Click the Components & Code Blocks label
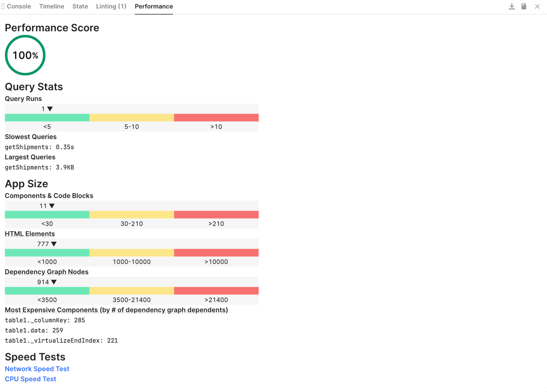The height and width of the screenshot is (392, 547). pyautogui.click(x=49, y=196)
